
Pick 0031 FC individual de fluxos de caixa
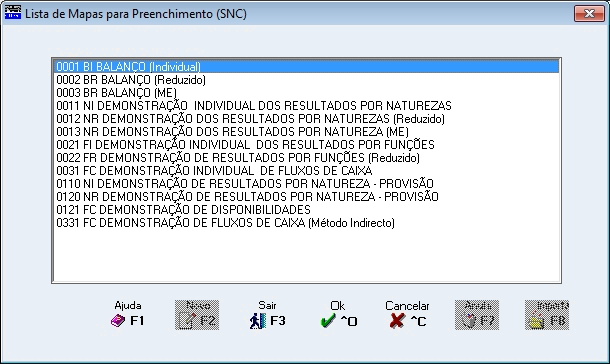click(x=306, y=171)
